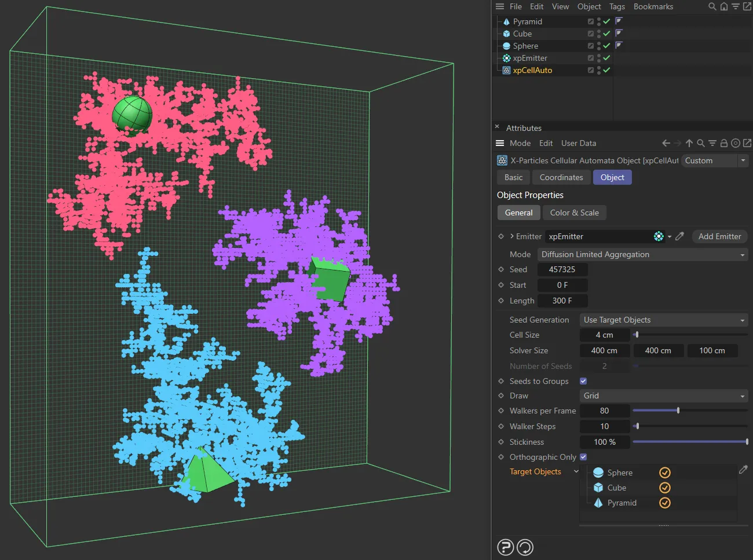Collapse the Target Objects section
753x560 pixels.
point(576,471)
